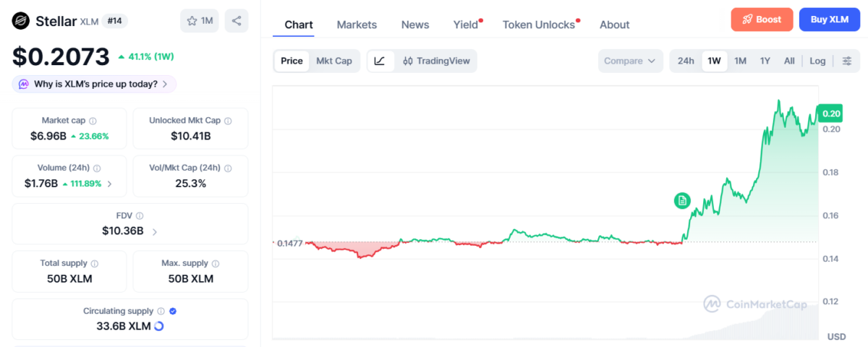Set chart range to All

click(789, 61)
